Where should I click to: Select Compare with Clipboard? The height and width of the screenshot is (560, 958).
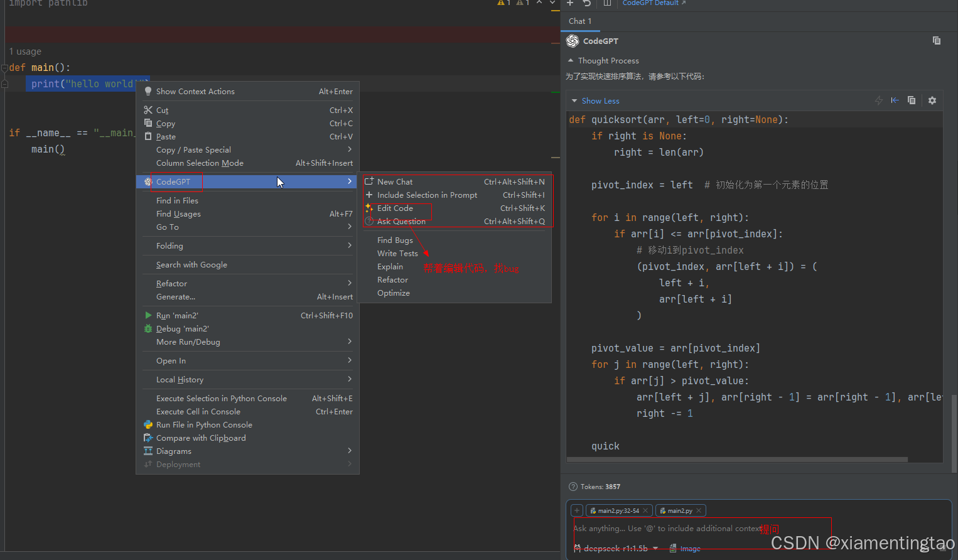(x=248, y=438)
